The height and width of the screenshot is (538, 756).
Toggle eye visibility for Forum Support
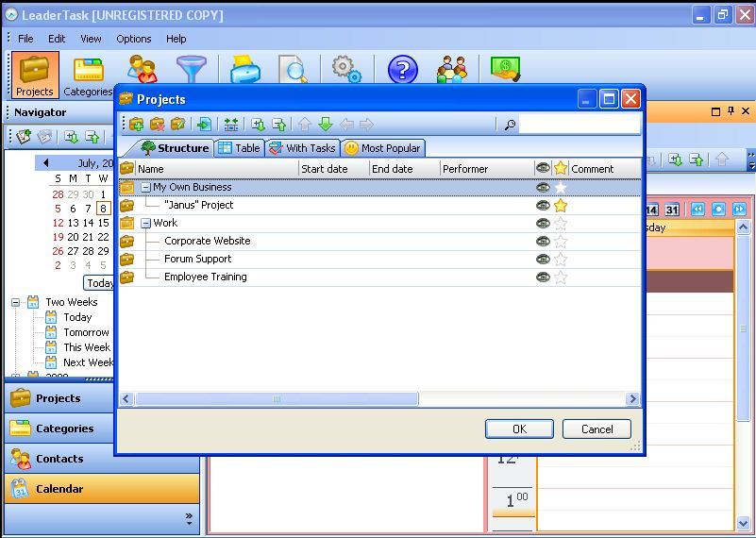[x=543, y=259]
